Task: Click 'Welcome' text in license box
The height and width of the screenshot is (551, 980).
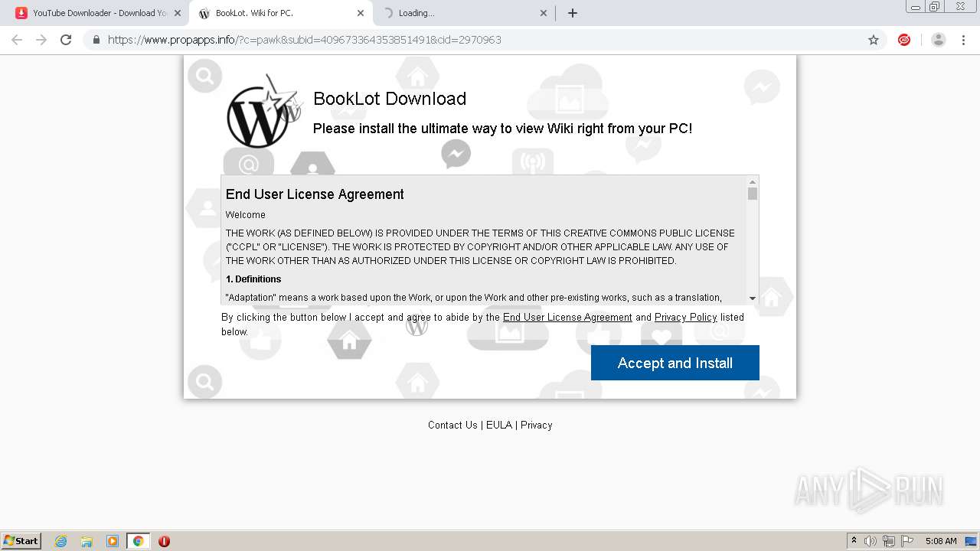Action: click(x=246, y=215)
